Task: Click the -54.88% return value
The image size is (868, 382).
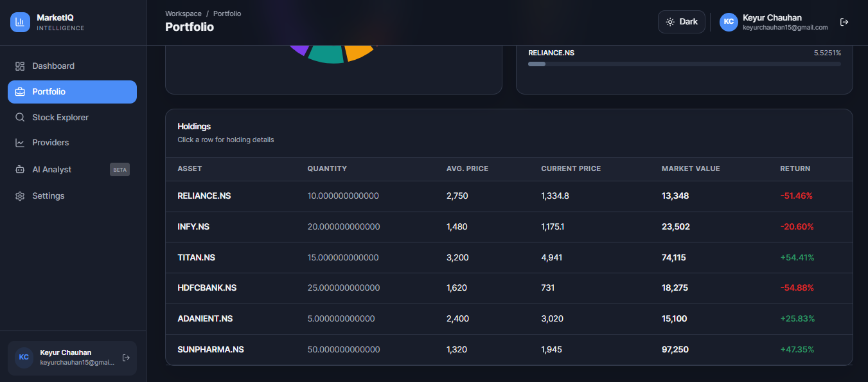Action: click(x=797, y=288)
